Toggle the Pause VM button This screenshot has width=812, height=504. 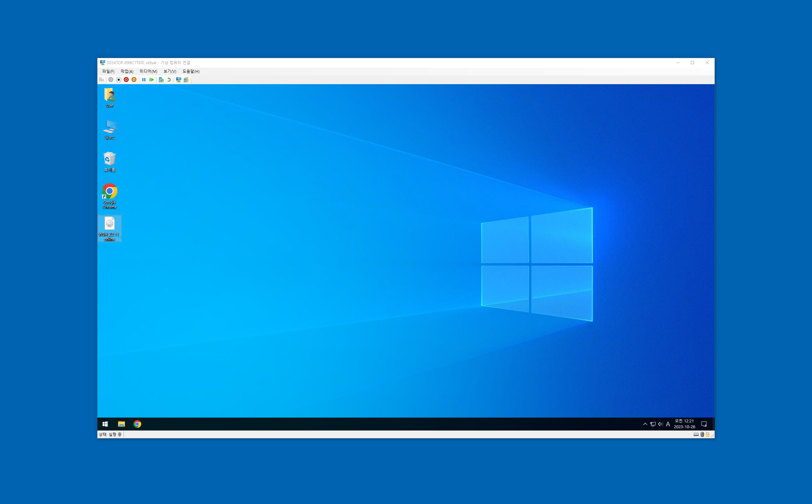coord(144,80)
